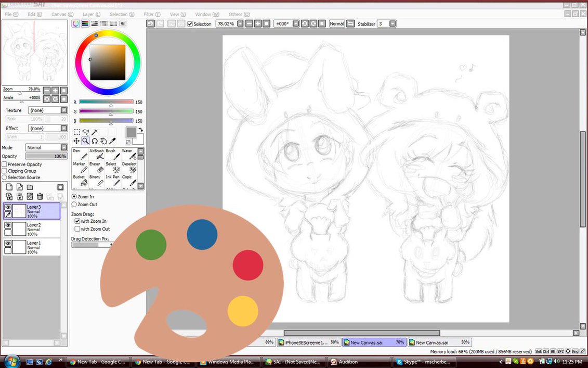Check Zoom Drag with Zoom Out
This screenshot has width=588, height=368.
[x=77, y=229]
